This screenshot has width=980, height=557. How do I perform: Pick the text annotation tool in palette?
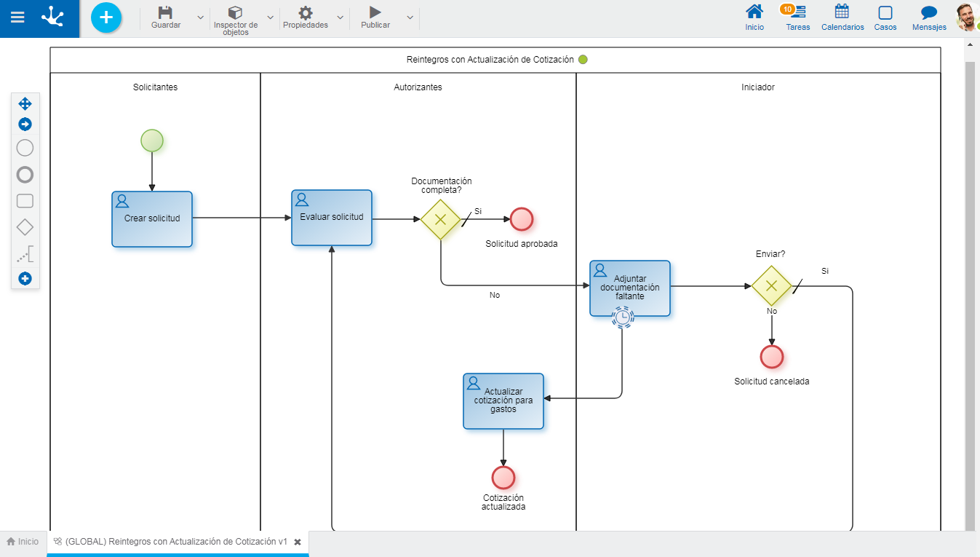25,254
